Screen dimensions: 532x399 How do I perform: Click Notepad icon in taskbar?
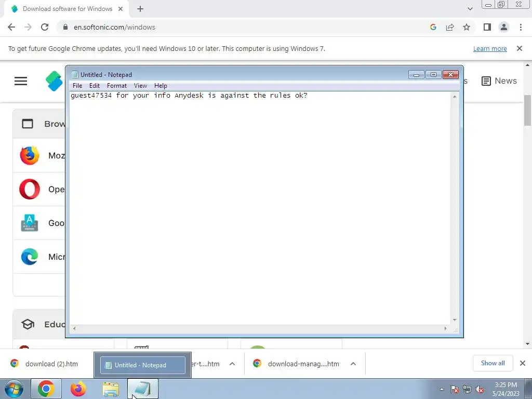(143, 389)
